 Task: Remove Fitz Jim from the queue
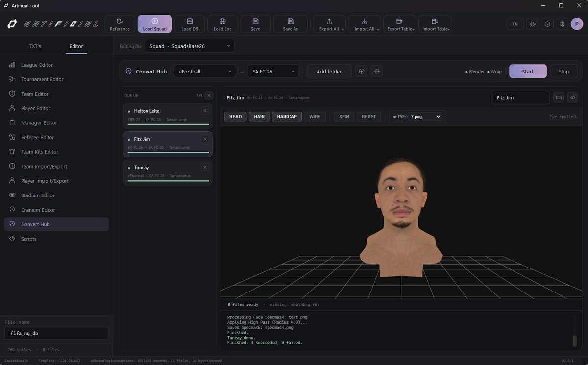tap(205, 139)
